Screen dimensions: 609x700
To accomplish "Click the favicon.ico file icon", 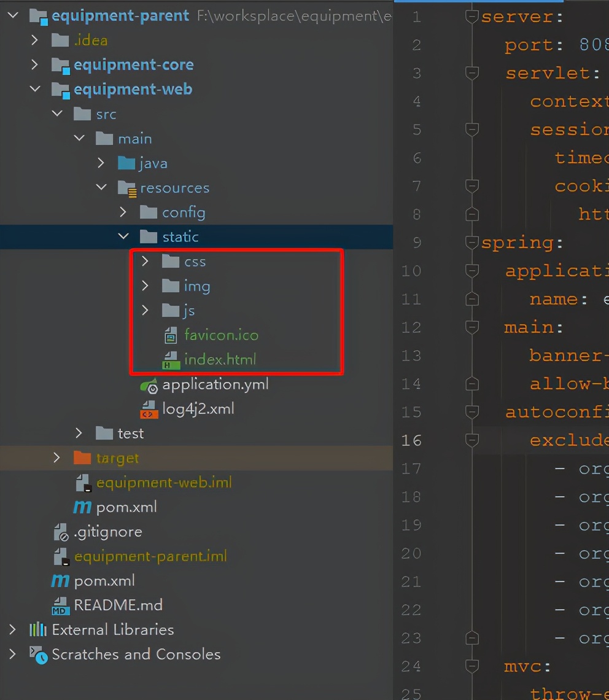I will [x=170, y=335].
